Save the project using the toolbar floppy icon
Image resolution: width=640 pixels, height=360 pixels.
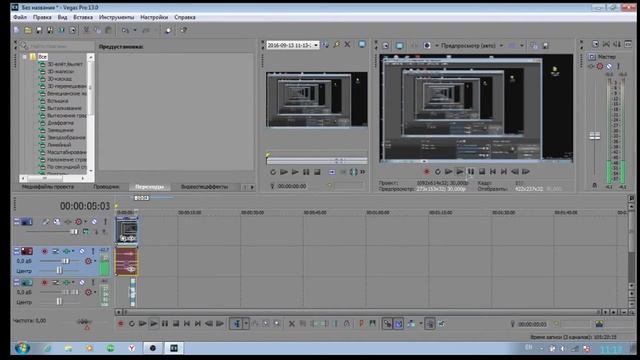tap(39, 30)
